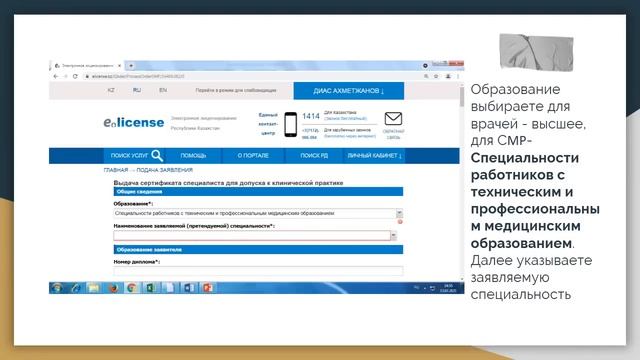Screen dimensions: 640x360
Task: Open File Explorer from taskbar
Action: (94, 288)
